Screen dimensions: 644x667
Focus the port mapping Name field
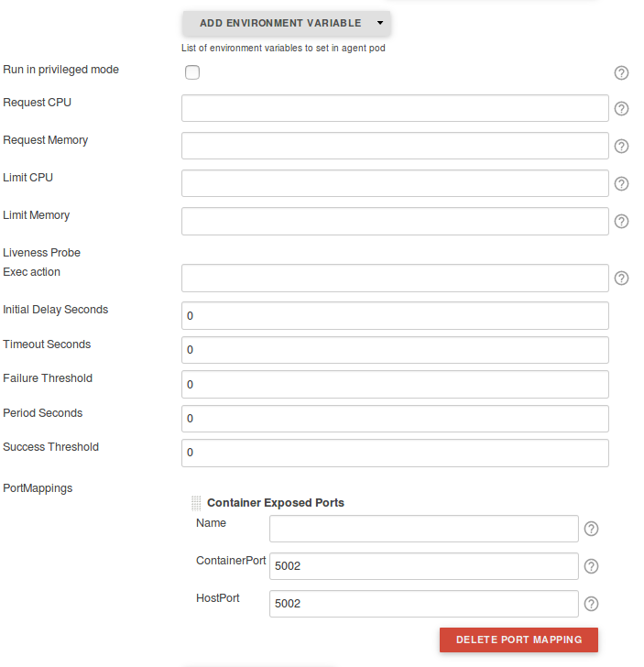(423, 529)
